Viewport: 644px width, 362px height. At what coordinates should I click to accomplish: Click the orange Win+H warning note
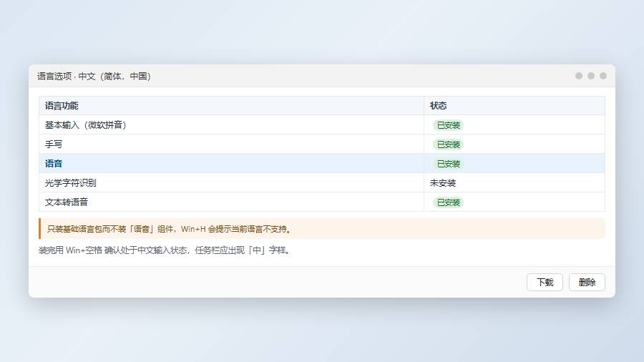(x=322, y=229)
